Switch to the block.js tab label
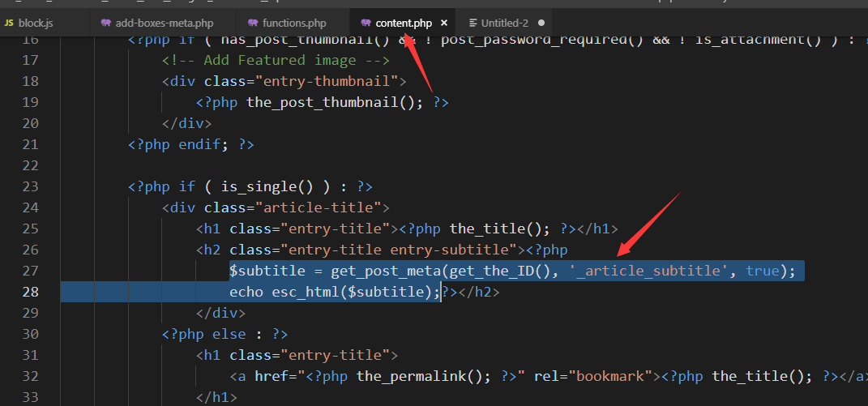This screenshot has width=868, height=406. point(36,23)
